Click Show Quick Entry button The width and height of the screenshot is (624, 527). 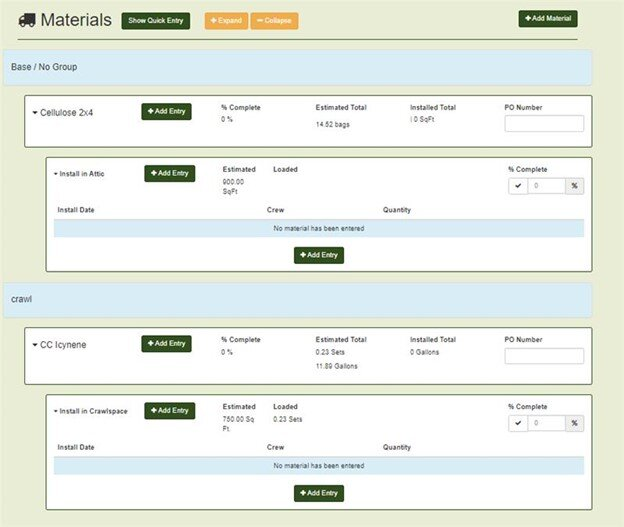[x=155, y=21]
